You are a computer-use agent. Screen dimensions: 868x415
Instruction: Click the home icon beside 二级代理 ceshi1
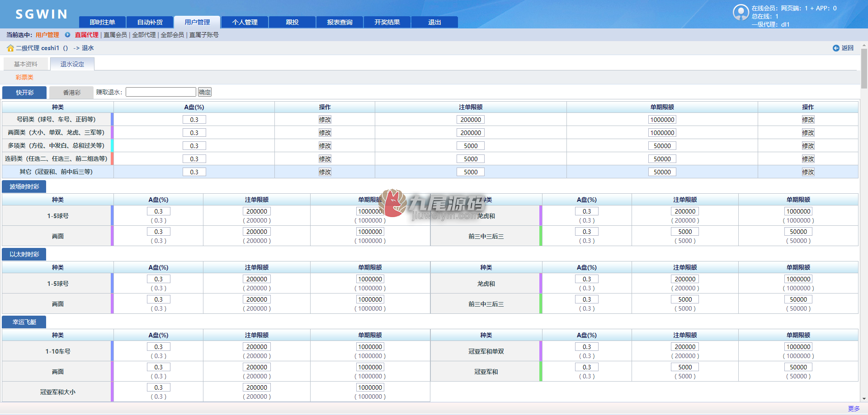10,48
